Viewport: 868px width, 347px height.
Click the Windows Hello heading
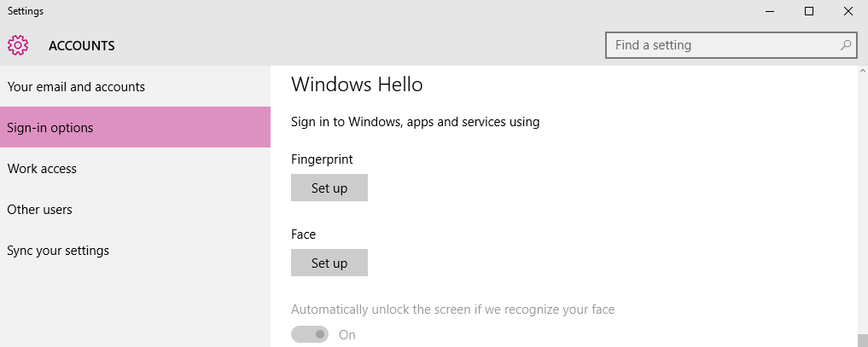click(x=357, y=84)
